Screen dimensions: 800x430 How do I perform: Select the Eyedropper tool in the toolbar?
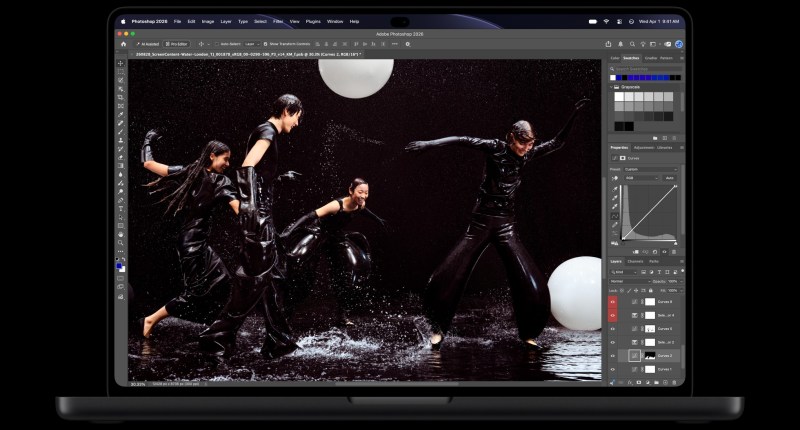coord(121,114)
